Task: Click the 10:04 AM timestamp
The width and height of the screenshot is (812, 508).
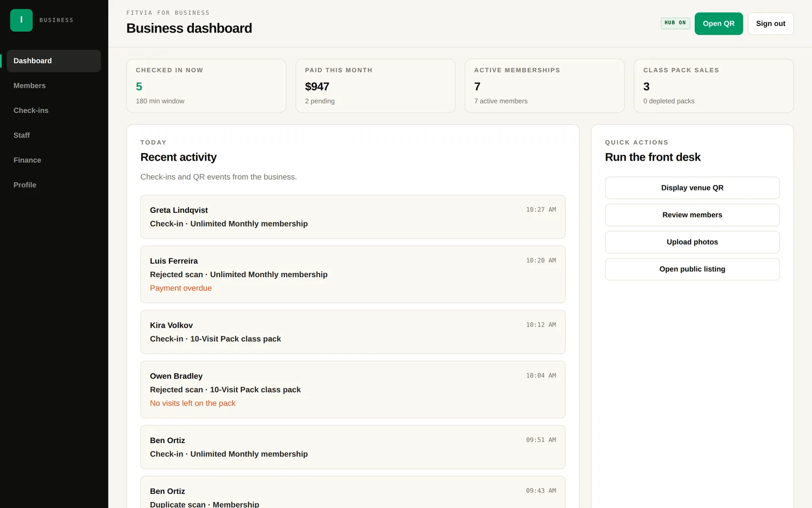Action: tap(541, 376)
